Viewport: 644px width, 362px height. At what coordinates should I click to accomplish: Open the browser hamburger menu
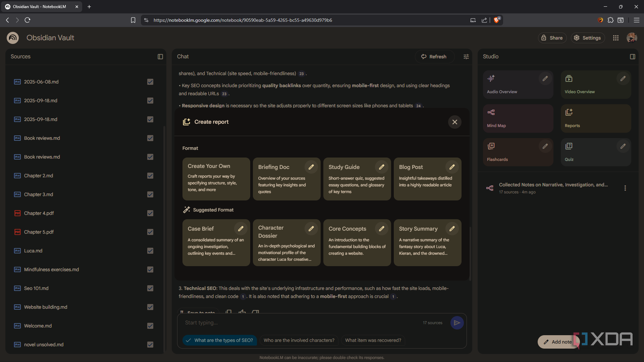[x=636, y=20]
